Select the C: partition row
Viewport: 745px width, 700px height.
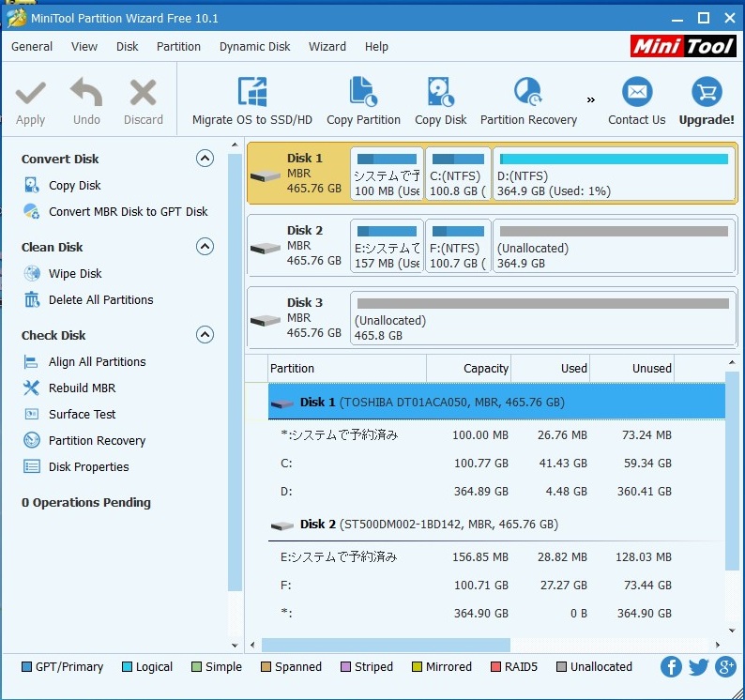point(496,463)
